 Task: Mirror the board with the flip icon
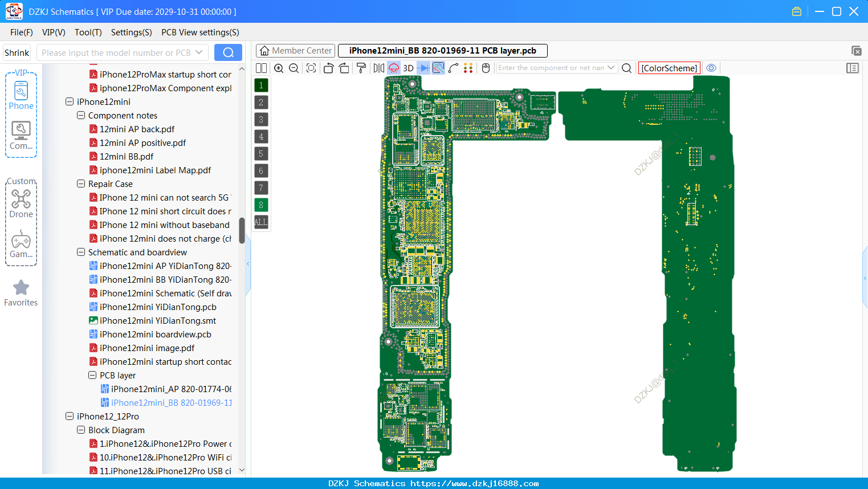click(379, 68)
